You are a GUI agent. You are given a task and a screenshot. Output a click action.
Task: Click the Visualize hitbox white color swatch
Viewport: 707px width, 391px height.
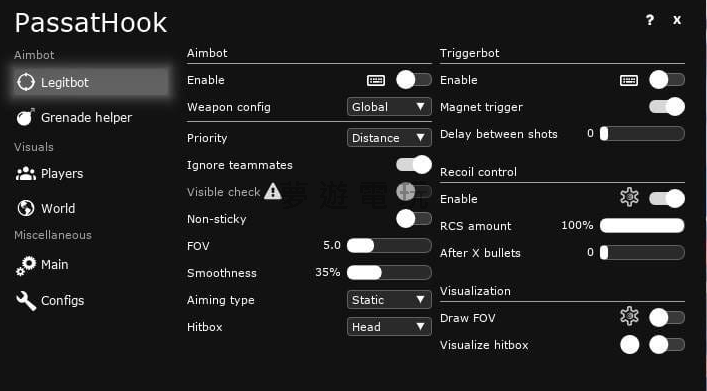point(629,345)
